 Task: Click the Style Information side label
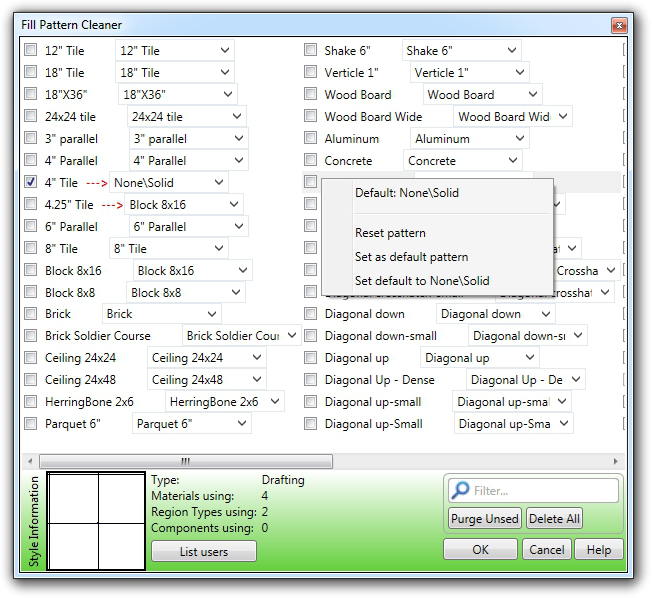point(34,521)
